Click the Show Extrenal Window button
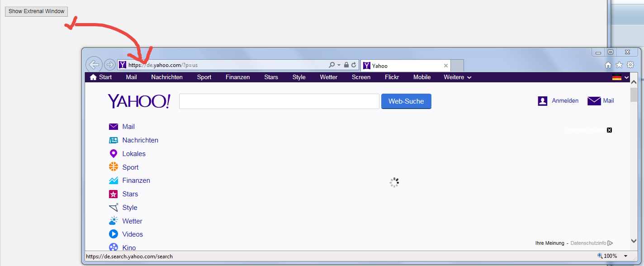Viewport: 644px width, 266px height. (36, 11)
